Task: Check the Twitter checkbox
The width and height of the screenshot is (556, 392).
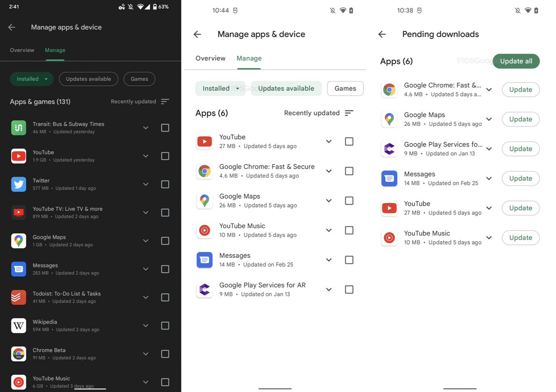Action: pos(165,185)
